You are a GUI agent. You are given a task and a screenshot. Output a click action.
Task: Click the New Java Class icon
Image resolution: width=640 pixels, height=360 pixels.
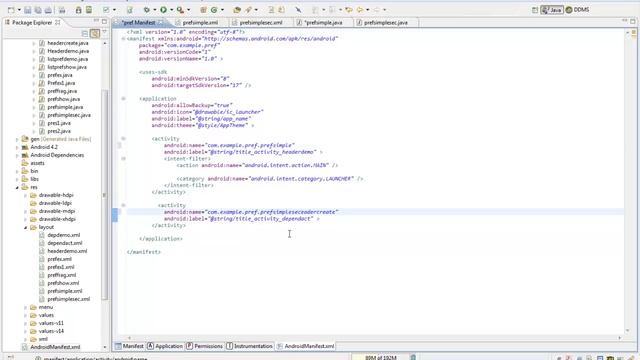pyautogui.click(x=214, y=10)
